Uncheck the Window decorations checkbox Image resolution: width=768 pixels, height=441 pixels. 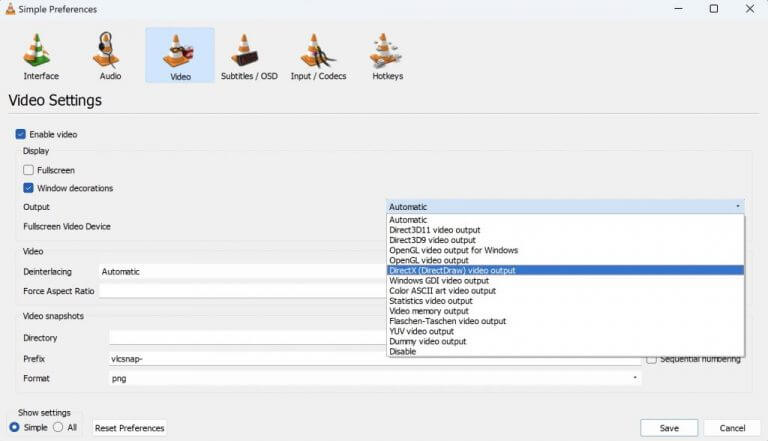point(28,188)
